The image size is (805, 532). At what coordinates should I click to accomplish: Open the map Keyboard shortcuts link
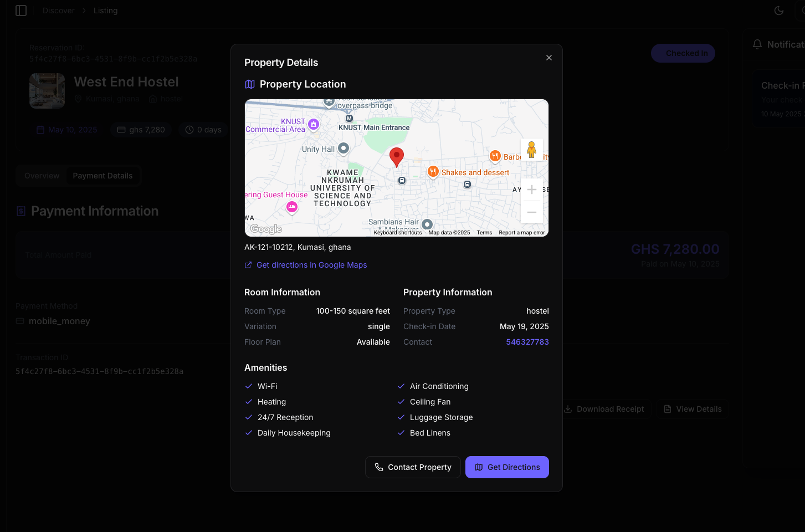pos(397,233)
